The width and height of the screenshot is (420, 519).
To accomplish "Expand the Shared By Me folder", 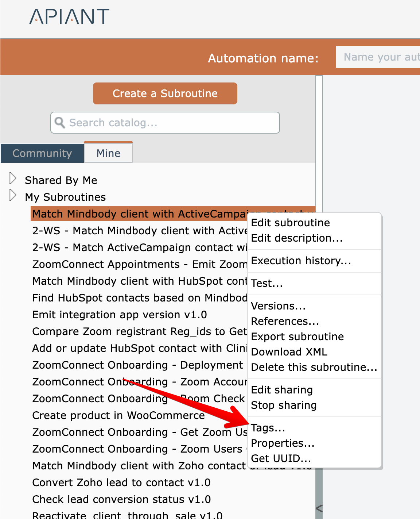I will (x=13, y=179).
